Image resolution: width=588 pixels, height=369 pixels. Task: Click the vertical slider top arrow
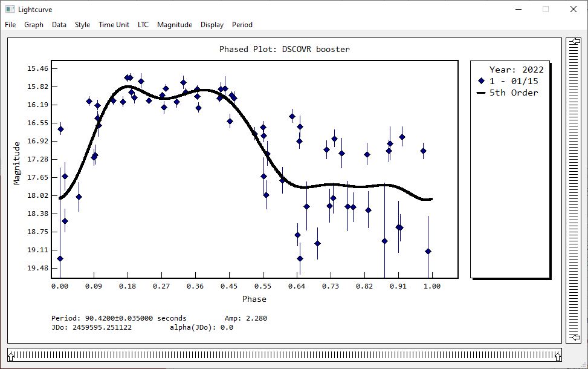pos(575,41)
